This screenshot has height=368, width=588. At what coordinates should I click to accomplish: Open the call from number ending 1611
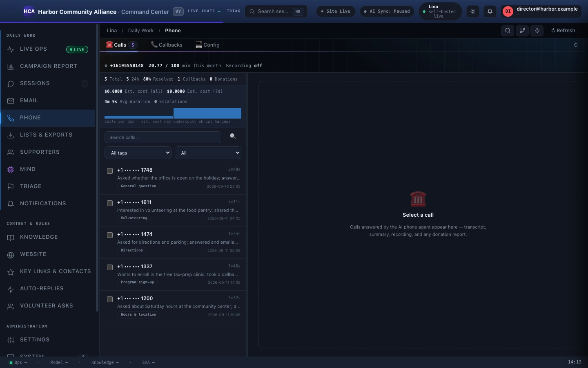point(173,210)
